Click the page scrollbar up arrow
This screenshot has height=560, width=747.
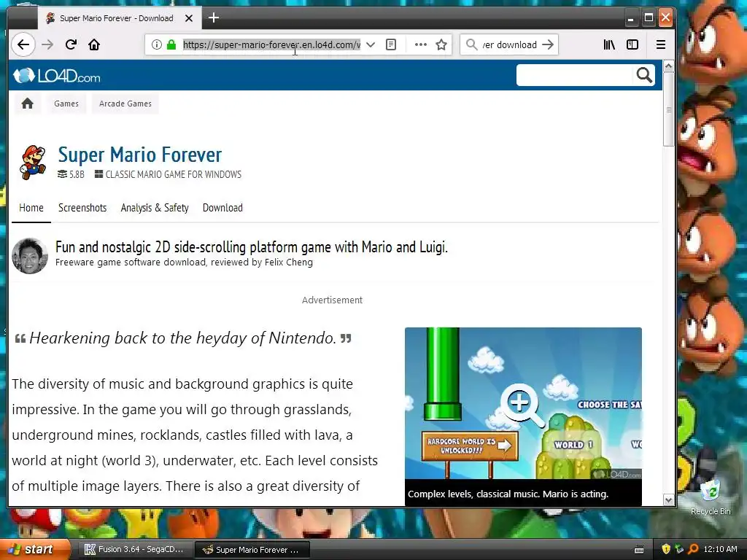pyautogui.click(x=668, y=66)
